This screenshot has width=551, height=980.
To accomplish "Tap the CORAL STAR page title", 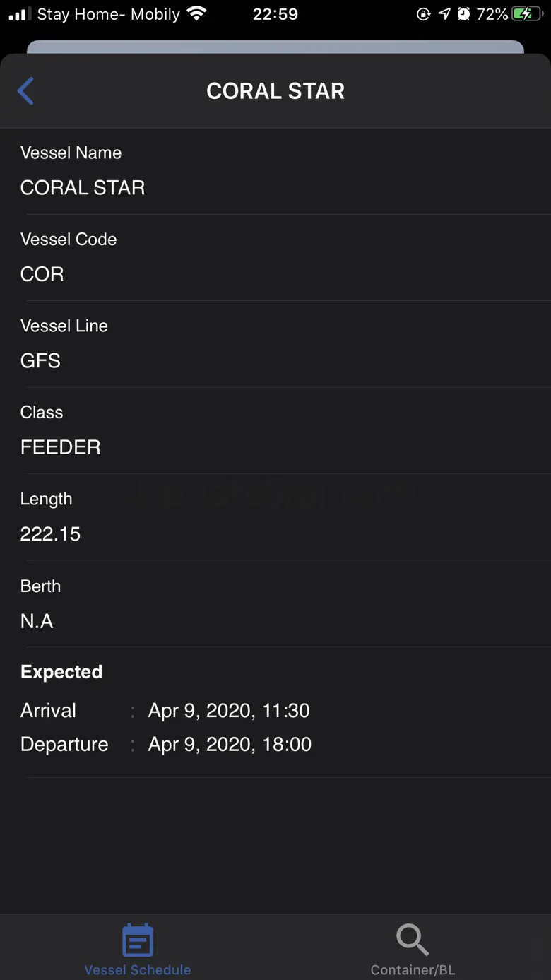I will pyautogui.click(x=275, y=91).
